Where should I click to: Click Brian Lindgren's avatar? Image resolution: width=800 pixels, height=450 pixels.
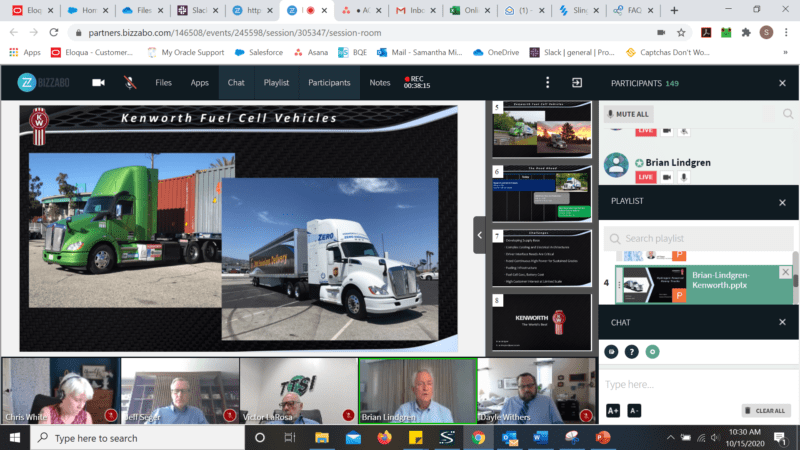pyautogui.click(x=616, y=165)
